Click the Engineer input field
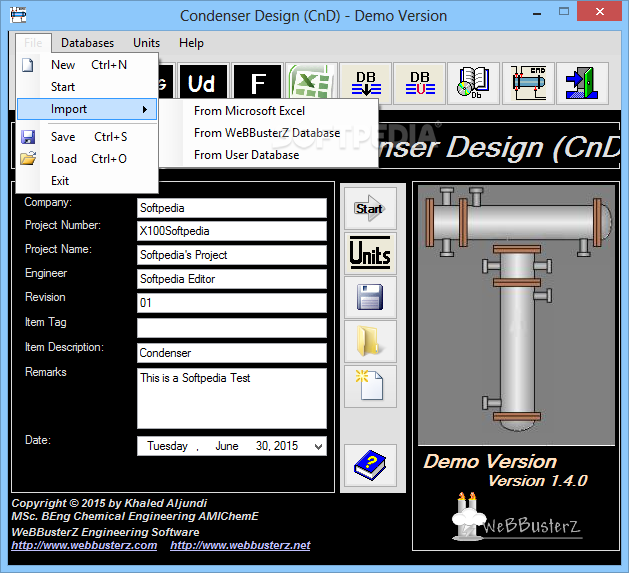Image resolution: width=629 pixels, height=573 pixels. point(232,279)
